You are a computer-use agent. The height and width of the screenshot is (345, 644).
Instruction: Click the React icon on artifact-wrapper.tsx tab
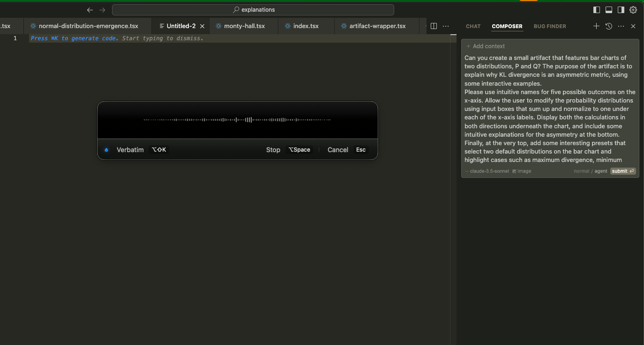point(344,26)
